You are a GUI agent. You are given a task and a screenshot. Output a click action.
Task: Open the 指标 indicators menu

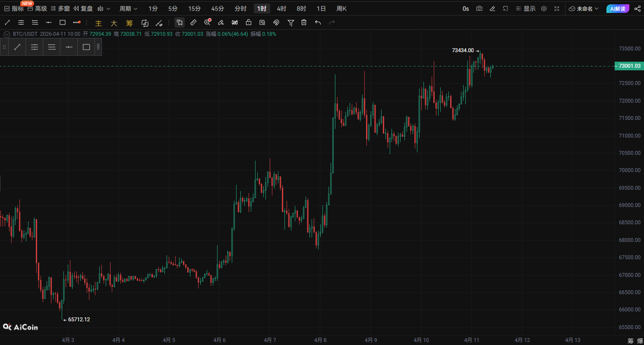[14, 9]
